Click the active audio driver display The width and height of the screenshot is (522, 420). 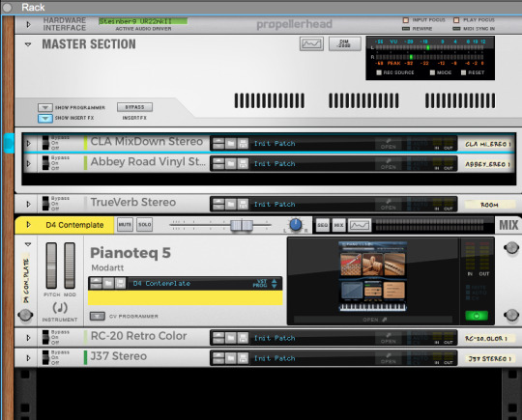143,21
